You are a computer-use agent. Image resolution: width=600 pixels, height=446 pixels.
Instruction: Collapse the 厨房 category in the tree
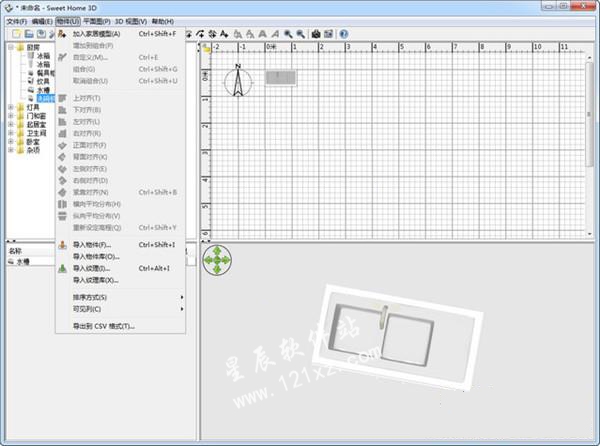[x=10, y=47]
